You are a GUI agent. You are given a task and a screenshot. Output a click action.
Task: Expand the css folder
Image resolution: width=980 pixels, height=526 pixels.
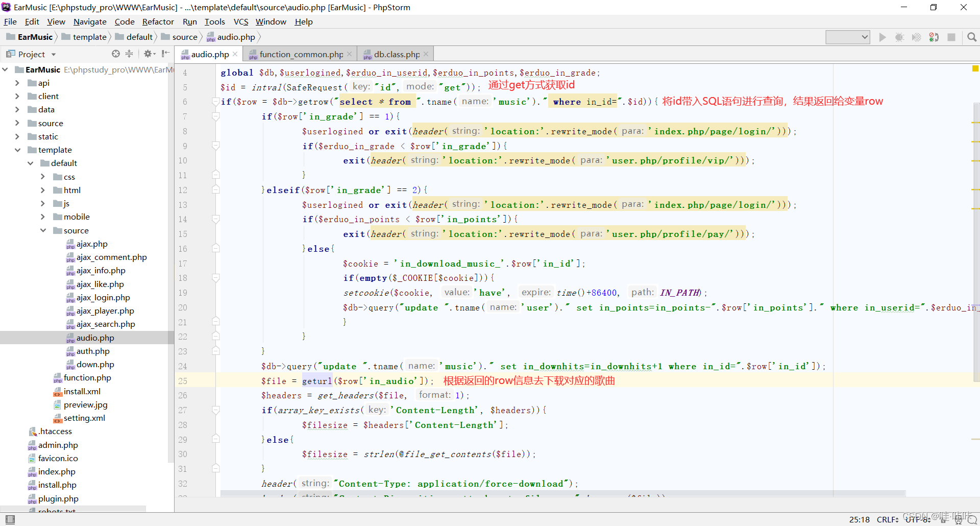pos(43,177)
